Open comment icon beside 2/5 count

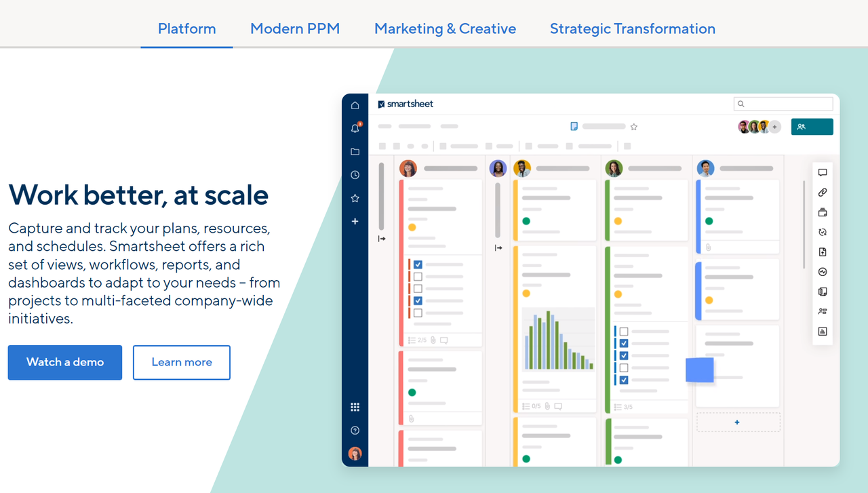[444, 340]
